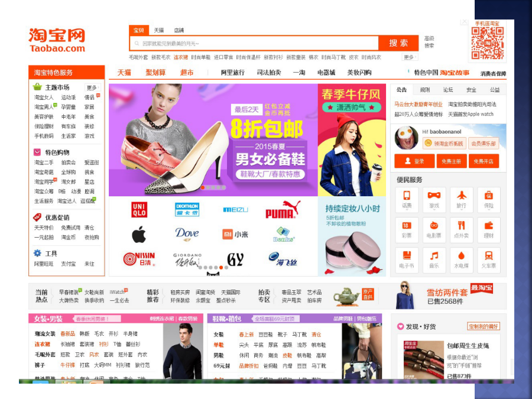Viewport: 532px width, 399px height.
Task: Click the 持续定妆八小时 makeup ad
Action: (x=352, y=236)
